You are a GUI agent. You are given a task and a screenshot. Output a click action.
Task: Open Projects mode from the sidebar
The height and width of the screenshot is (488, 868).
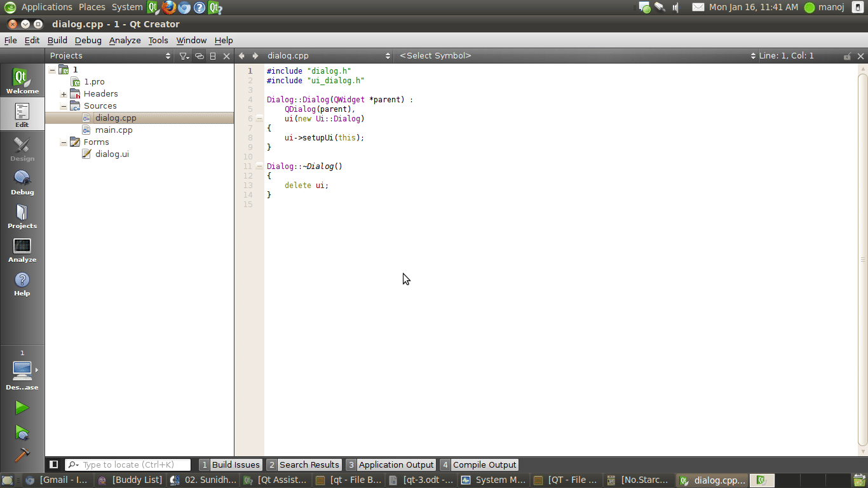coord(22,216)
